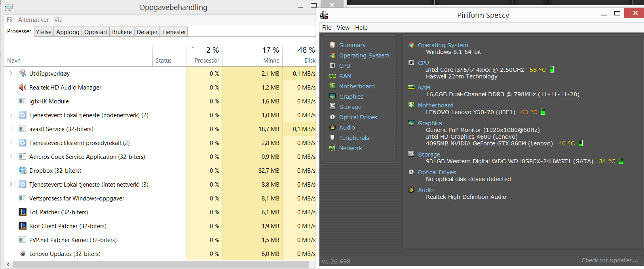Select the 82,7 MB Dropbox memory cell

point(252,170)
